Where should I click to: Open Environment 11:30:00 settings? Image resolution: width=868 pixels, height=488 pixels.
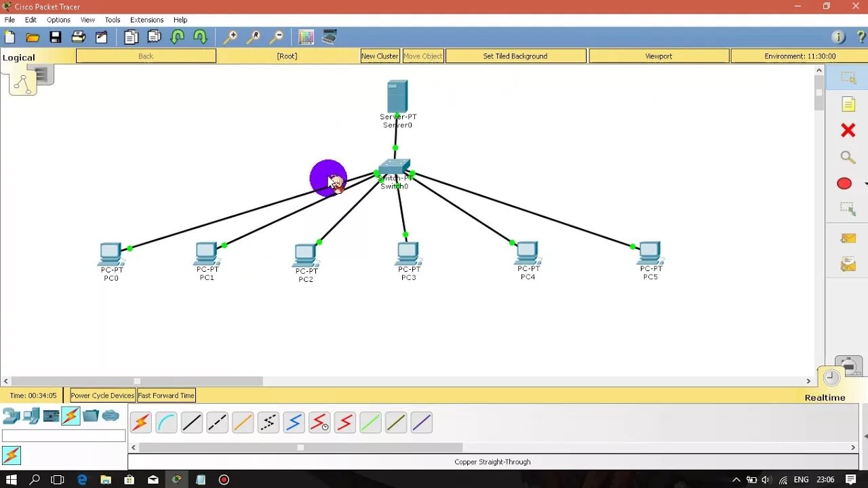[x=800, y=56]
